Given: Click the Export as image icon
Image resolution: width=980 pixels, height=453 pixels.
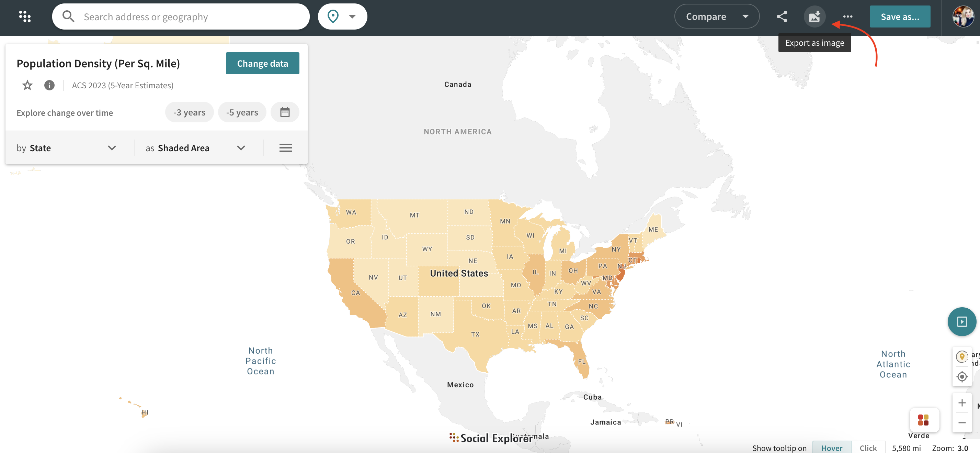Looking at the screenshot, I should 814,16.
